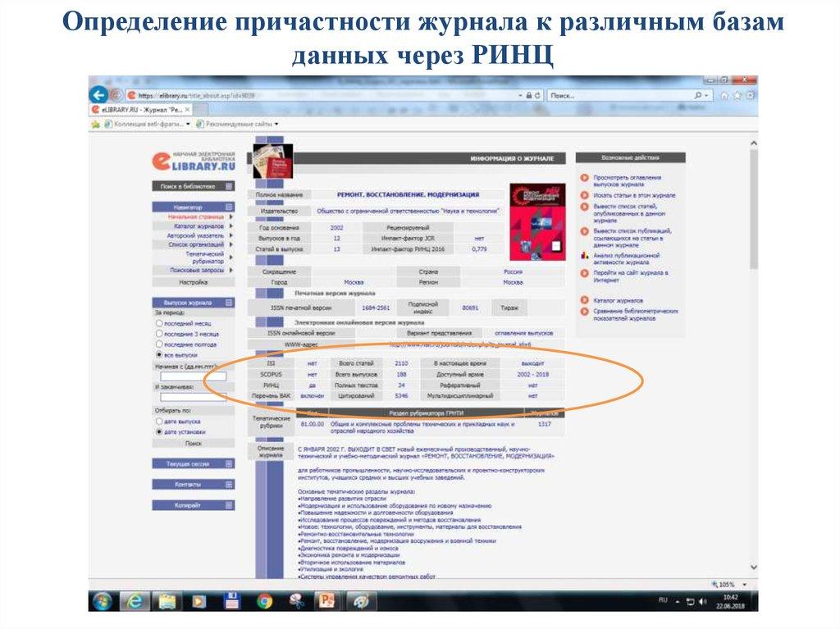This screenshot has width=840, height=629.
Task: Select the 'последний месяц' radio button
Action: [159, 324]
